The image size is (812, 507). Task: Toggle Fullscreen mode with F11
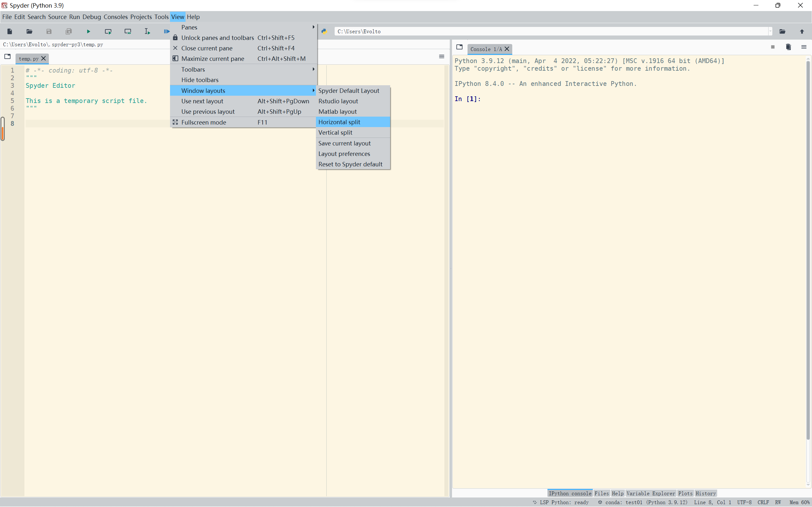(x=225, y=122)
